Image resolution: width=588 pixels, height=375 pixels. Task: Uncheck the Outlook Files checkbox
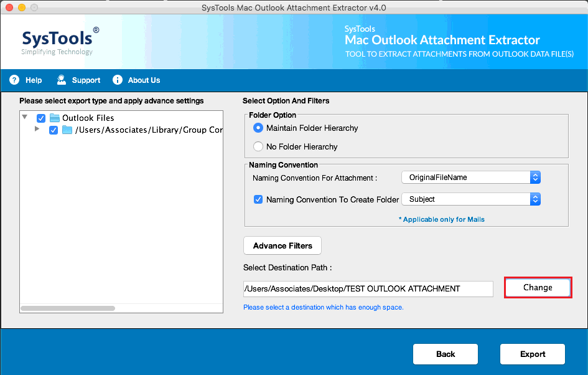click(x=41, y=118)
